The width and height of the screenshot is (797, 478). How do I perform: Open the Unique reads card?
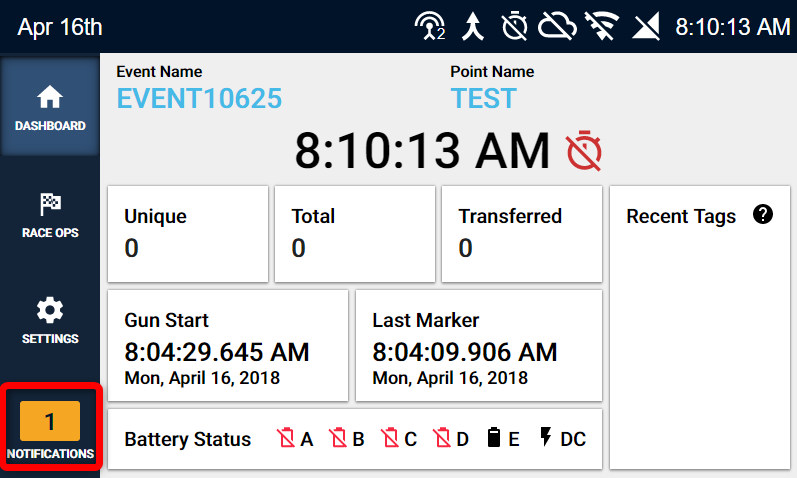pos(188,234)
